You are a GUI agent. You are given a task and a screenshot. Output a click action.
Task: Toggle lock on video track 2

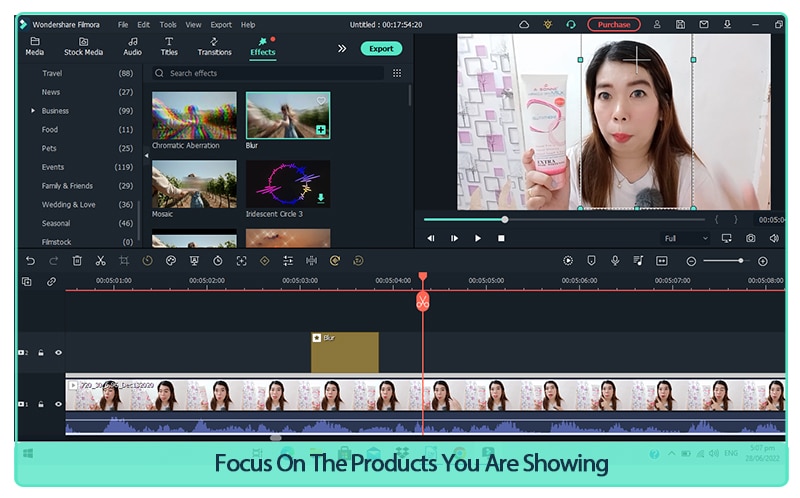point(41,353)
